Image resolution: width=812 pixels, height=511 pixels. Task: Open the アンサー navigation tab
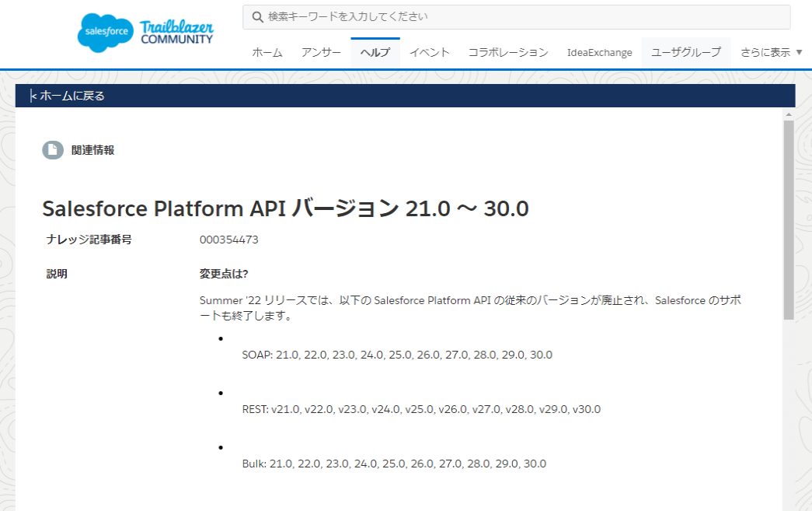click(x=321, y=52)
